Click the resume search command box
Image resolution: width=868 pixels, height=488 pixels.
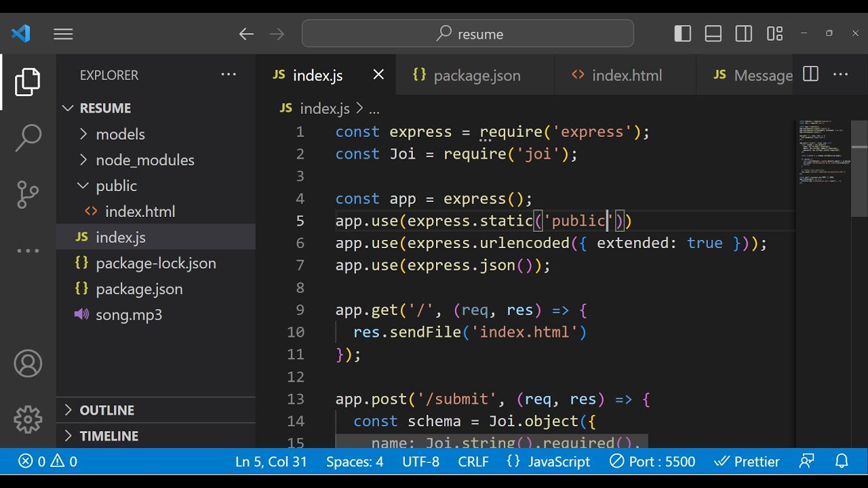click(468, 34)
